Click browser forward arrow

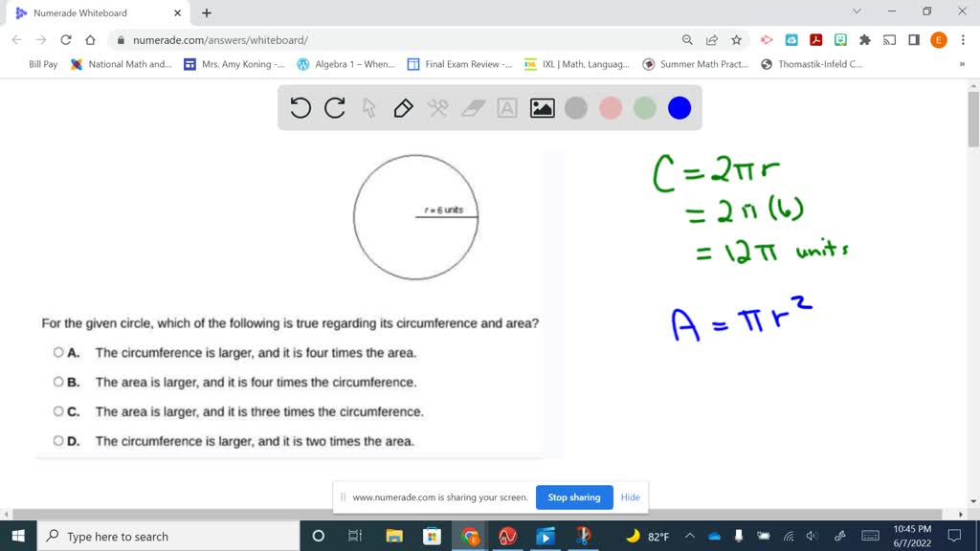pos(41,40)
